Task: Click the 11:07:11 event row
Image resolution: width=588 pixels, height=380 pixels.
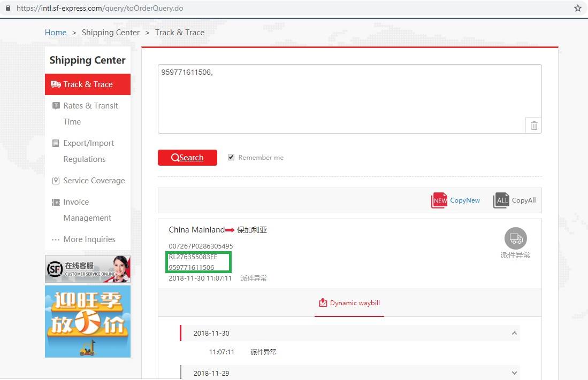Action: (x=349, y=352)
